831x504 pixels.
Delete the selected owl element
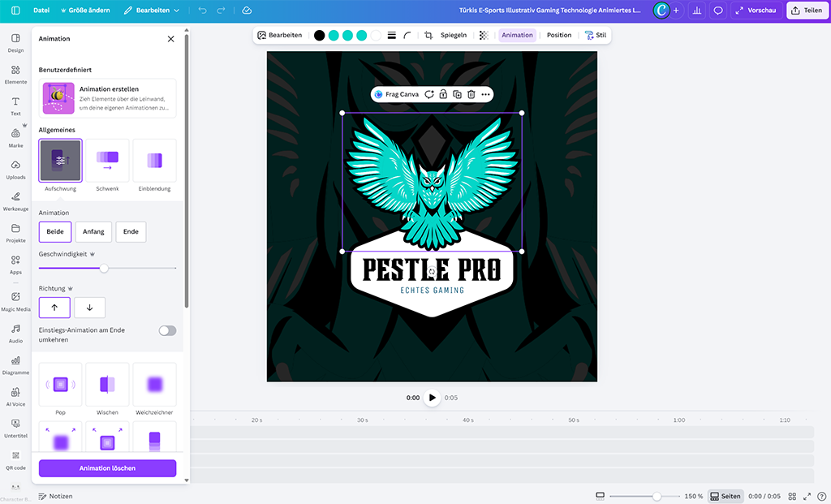[471, 94]
